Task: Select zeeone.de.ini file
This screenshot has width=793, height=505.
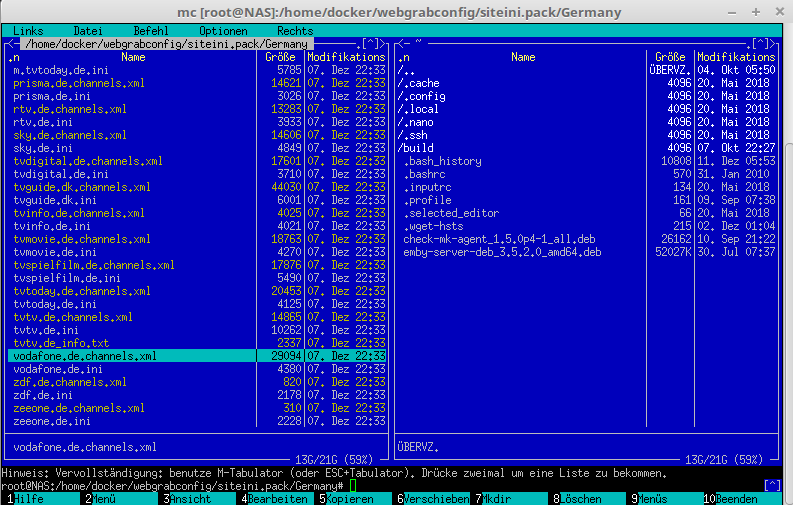Action: [x=52, y=421]
